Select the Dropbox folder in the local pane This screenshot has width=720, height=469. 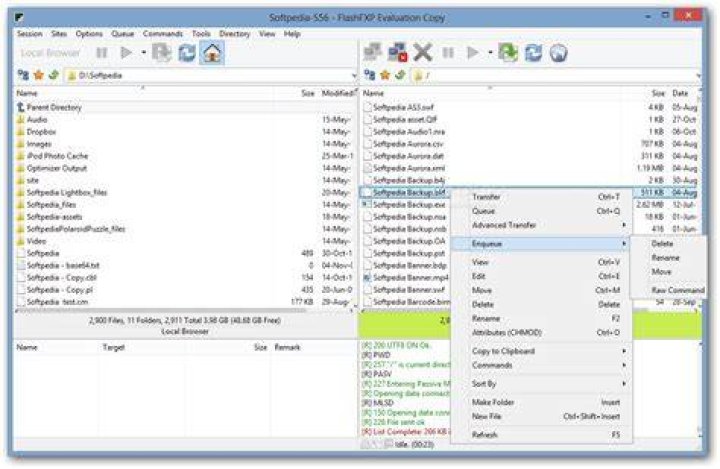(x=41, y=132)
